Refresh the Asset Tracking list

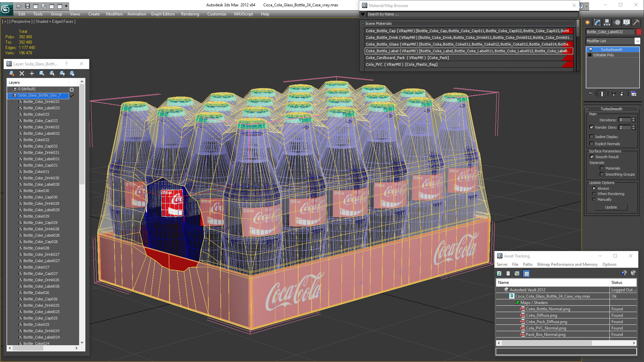(x=499, y=274)
